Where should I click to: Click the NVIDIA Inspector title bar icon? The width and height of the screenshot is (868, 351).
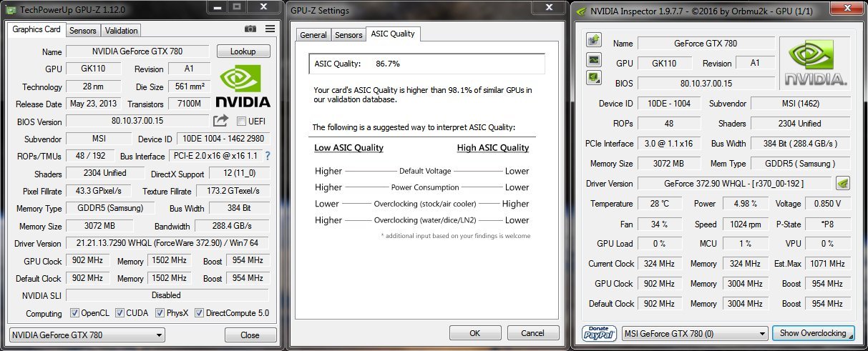580,11
